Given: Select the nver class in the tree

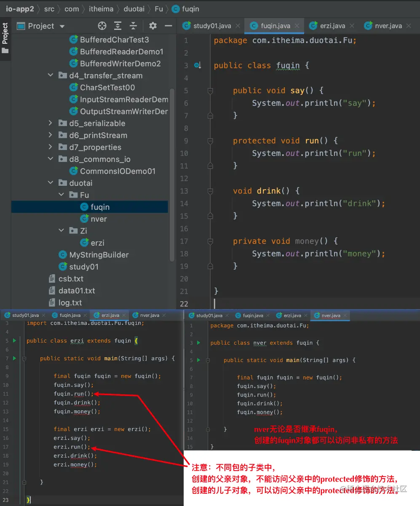Looking at the screenshot, I should 94,219.
